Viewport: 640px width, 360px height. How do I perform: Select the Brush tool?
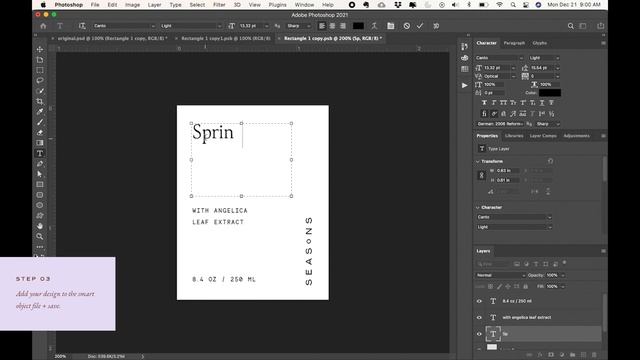coord(40,122)
